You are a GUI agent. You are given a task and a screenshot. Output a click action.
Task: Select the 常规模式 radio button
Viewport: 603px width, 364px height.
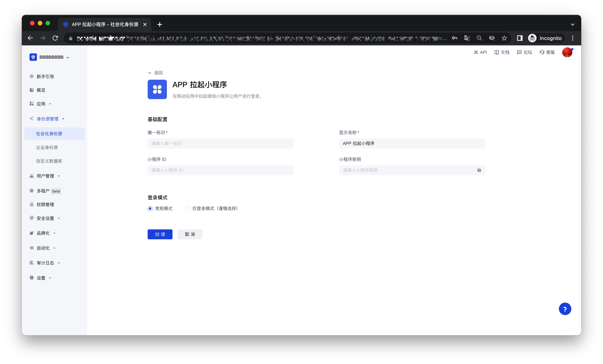coord(150,208)
